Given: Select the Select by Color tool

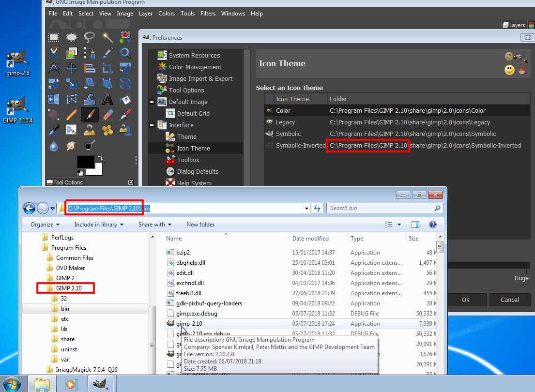Looking at the screenshot, I should 125,37.
